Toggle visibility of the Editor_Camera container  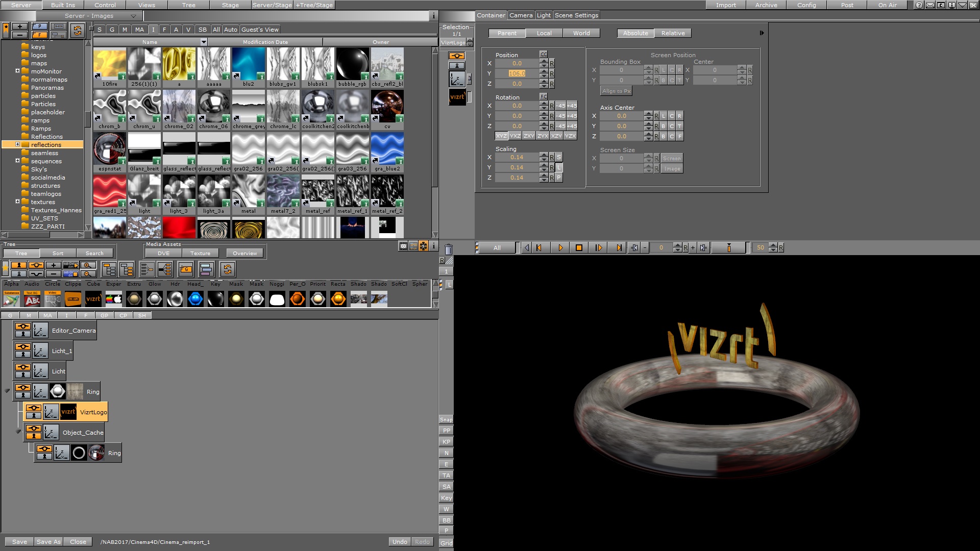click(23, 327)
